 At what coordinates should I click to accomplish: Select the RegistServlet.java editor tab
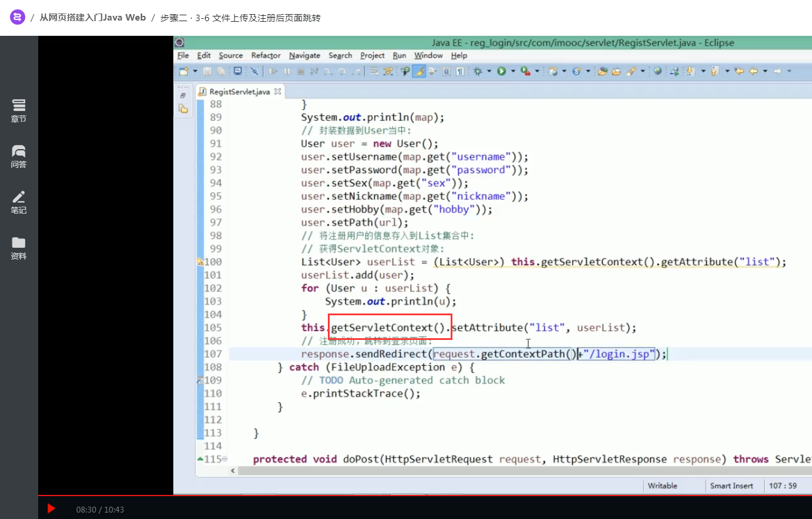tap(240, 92)
